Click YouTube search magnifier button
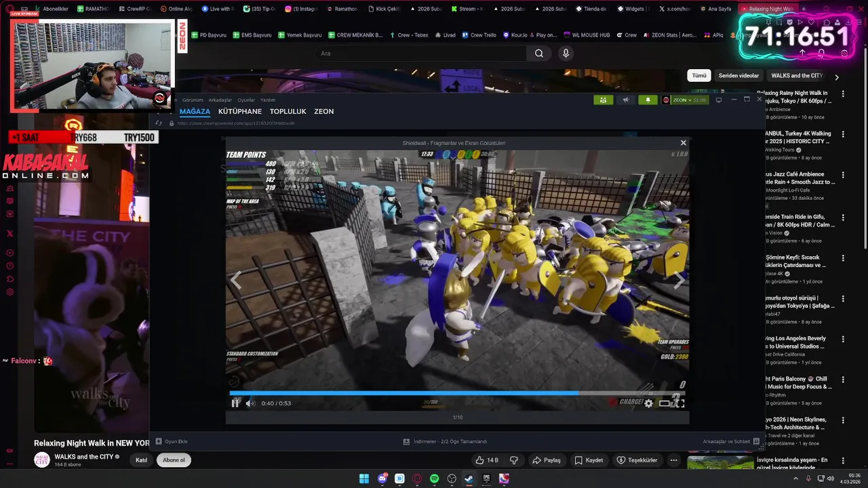The width and height of the screenshot is (868, 488). [539, 54]
